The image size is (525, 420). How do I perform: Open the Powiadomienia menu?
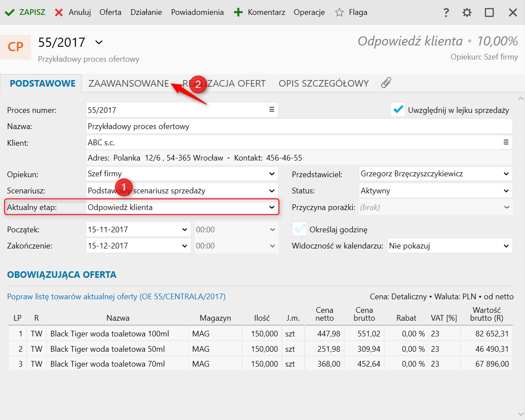pos(197,12)
